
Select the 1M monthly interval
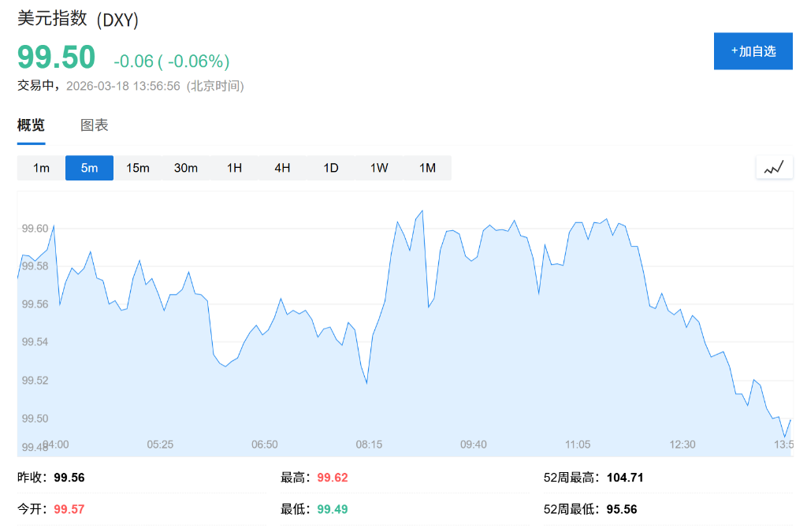click(427, 167)
